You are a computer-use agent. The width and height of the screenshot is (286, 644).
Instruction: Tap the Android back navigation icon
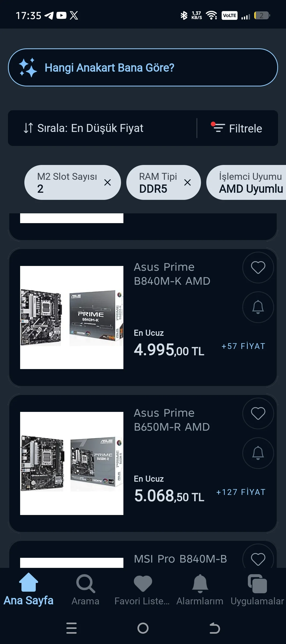(x=215, y=628)
